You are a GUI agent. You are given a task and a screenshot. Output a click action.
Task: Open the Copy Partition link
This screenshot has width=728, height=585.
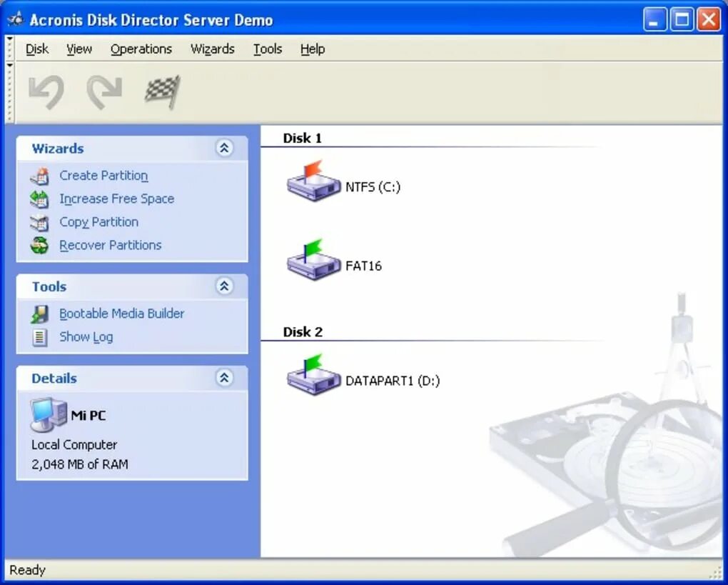[x=99, y=222]
